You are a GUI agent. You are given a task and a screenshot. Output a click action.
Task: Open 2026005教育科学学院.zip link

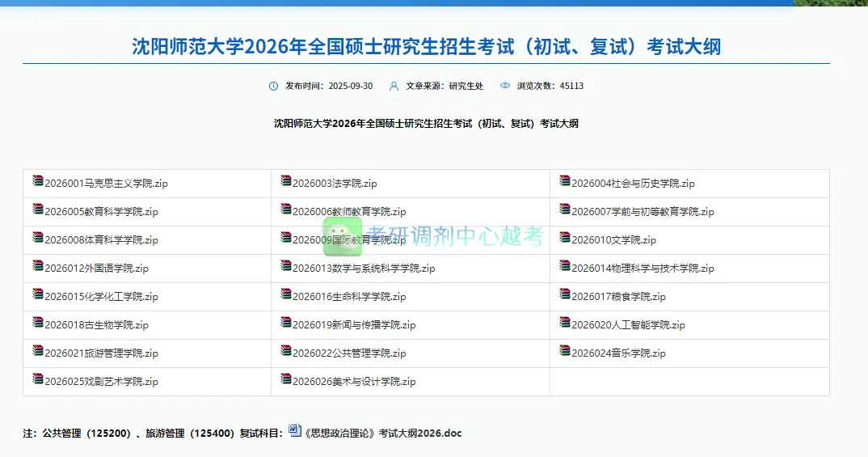coord(101,212)
